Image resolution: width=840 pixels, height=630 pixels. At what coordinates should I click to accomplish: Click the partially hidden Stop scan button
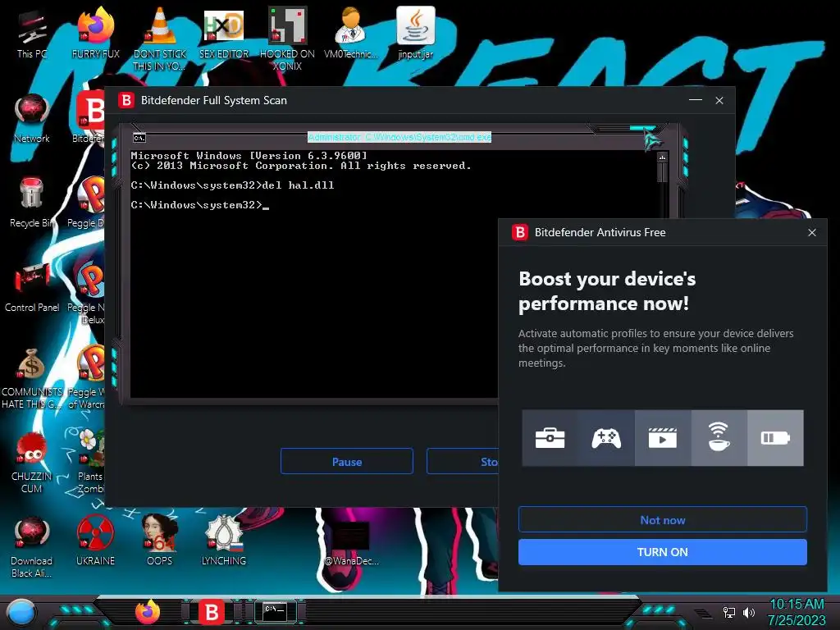[x=463, y=461]
